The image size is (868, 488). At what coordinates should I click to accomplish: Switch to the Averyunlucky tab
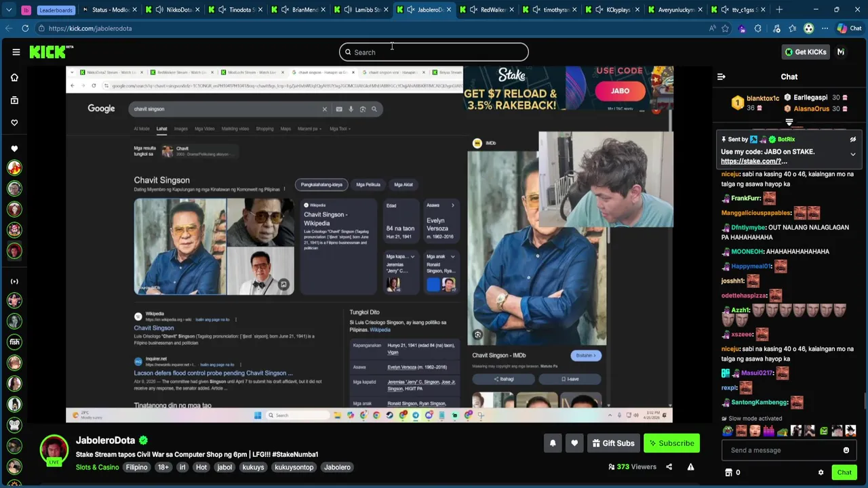tap(675, 9)
